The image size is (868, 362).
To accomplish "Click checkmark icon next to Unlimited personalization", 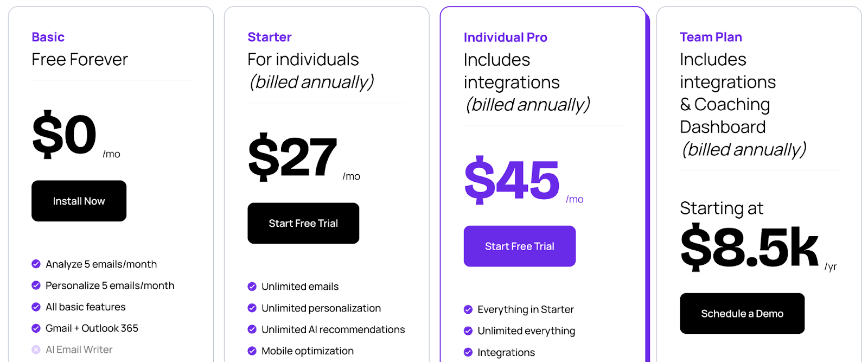I will (252, 308).
